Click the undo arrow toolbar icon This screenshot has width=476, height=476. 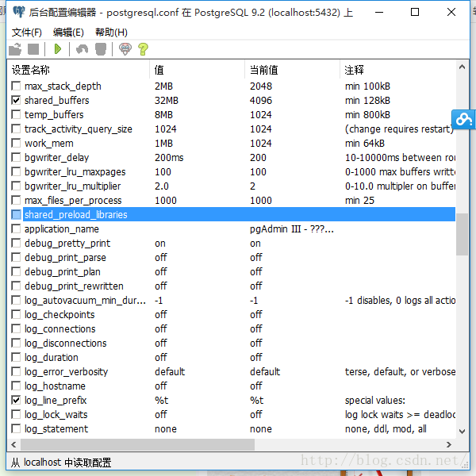click(82, 49)
